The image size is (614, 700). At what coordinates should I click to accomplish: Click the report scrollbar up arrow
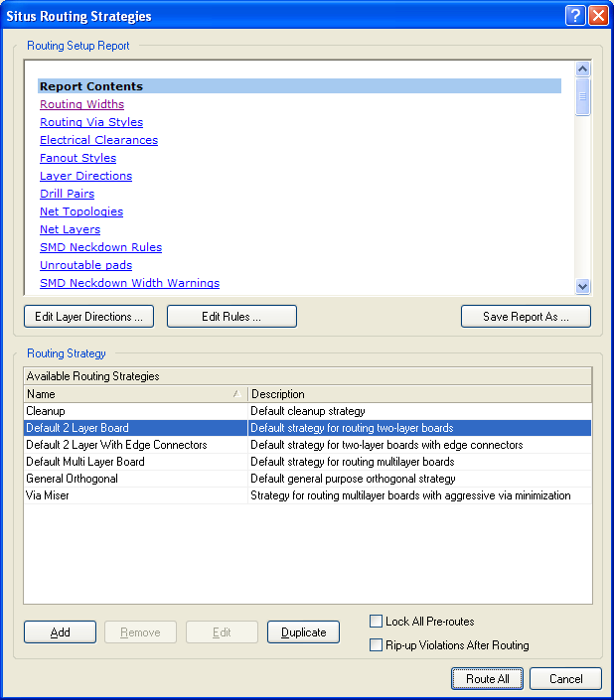[582, 69]
